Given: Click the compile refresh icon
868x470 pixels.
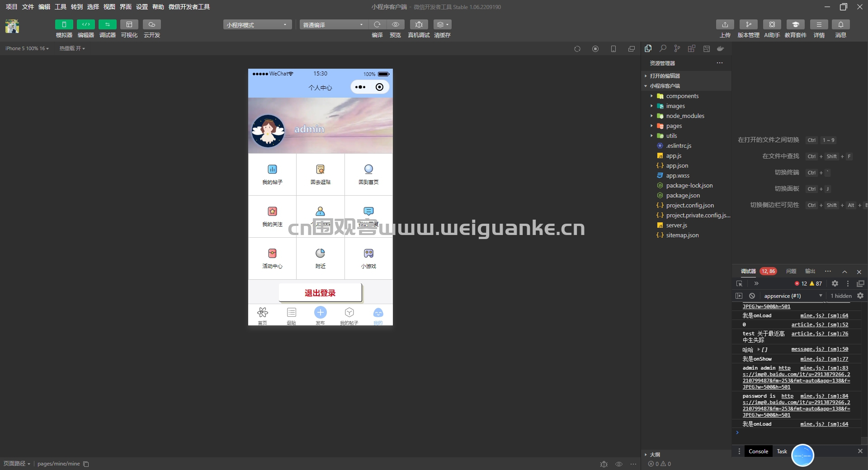Looking at the screenshot, I should pos(377,24).
